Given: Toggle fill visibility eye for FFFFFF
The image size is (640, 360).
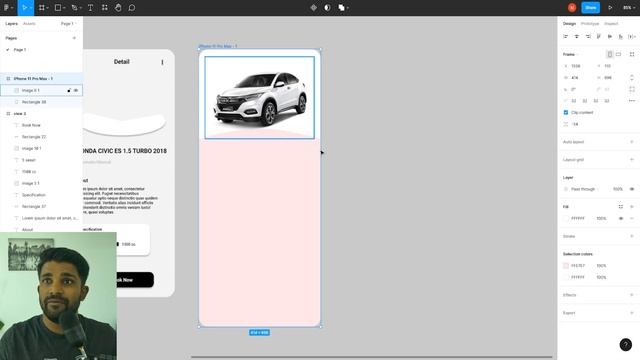Looking at the screenshot, I should 621,218.
